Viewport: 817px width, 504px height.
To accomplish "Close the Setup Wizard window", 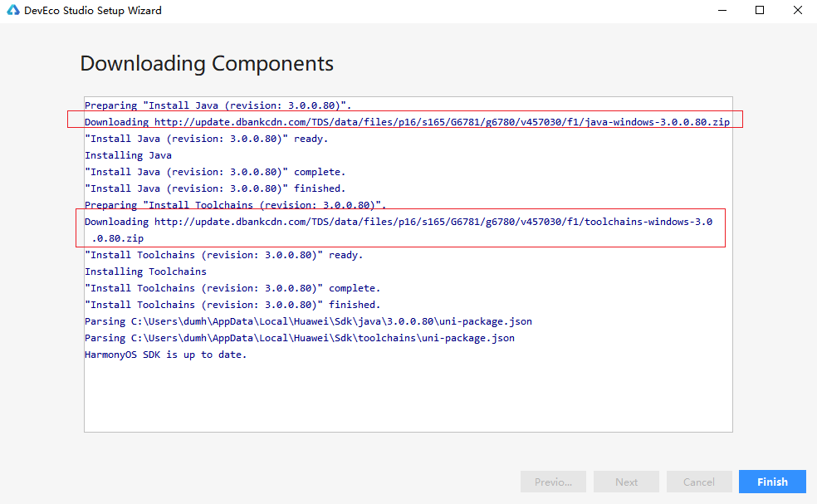I will pos(798,11).
